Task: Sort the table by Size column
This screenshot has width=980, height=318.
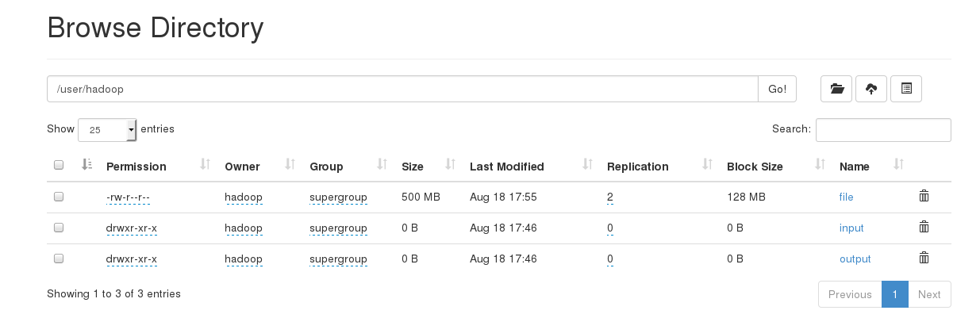Action: pyautogui.click(x=413, y=167)
